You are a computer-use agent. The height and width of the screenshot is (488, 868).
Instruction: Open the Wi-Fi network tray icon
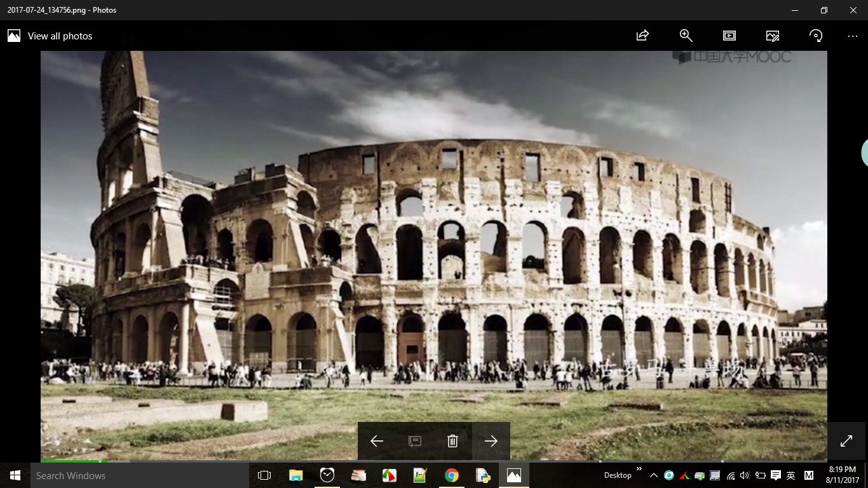pos(730,475)
